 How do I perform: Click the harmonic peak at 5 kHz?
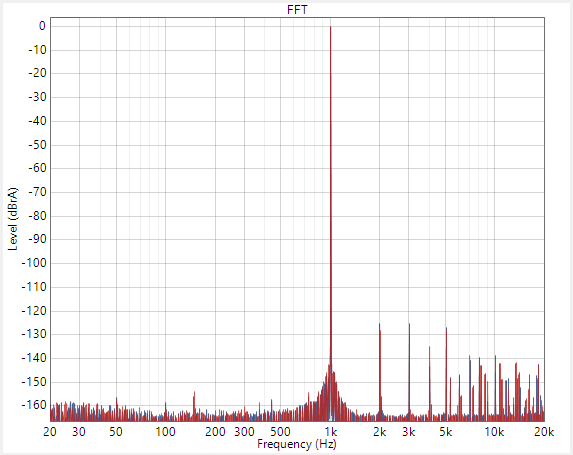tap(446, 329)
